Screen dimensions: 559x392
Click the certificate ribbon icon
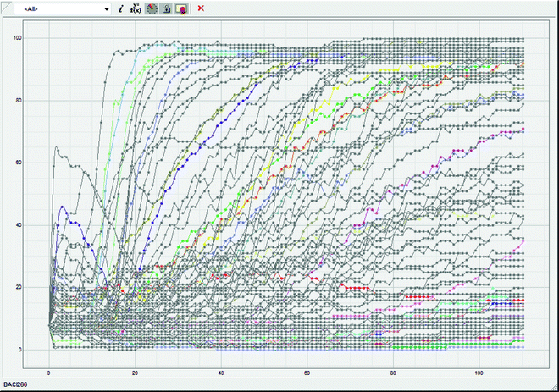click(x=181, y=8)
